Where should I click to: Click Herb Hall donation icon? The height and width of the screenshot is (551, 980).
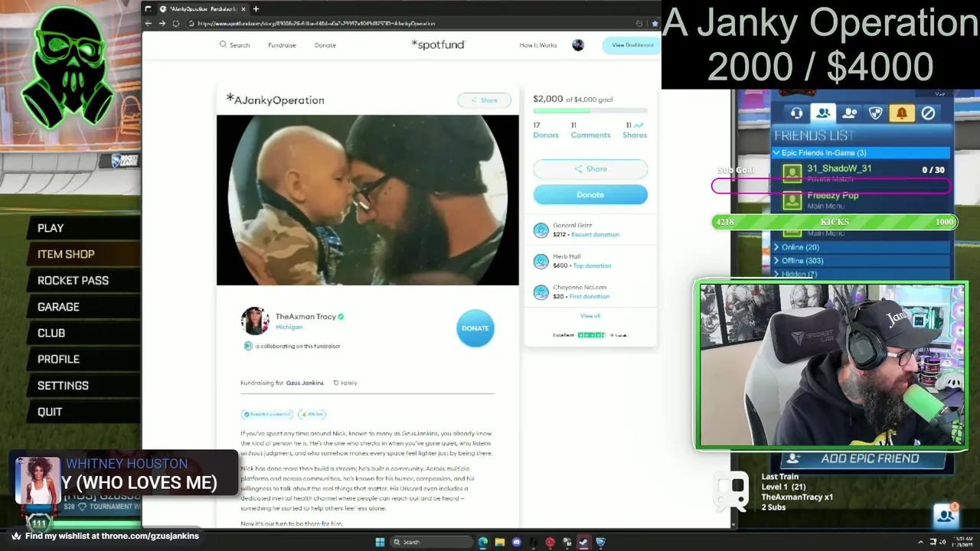point(541,261)
